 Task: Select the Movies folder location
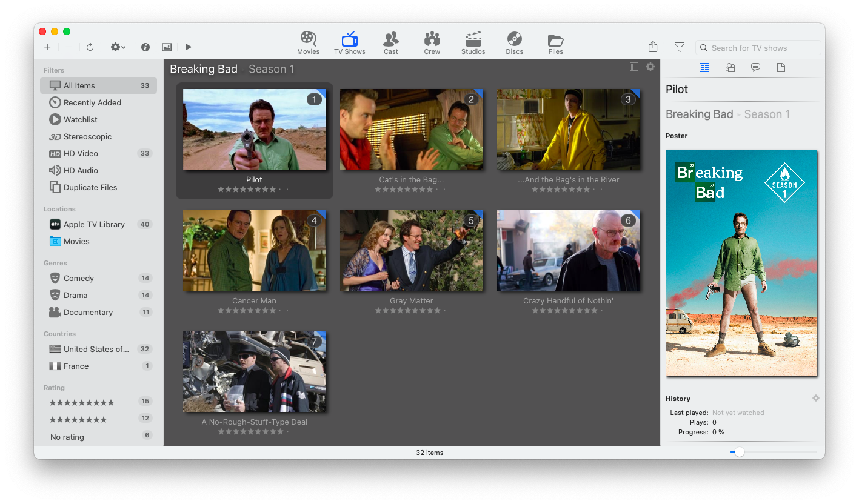coord(98,241)
